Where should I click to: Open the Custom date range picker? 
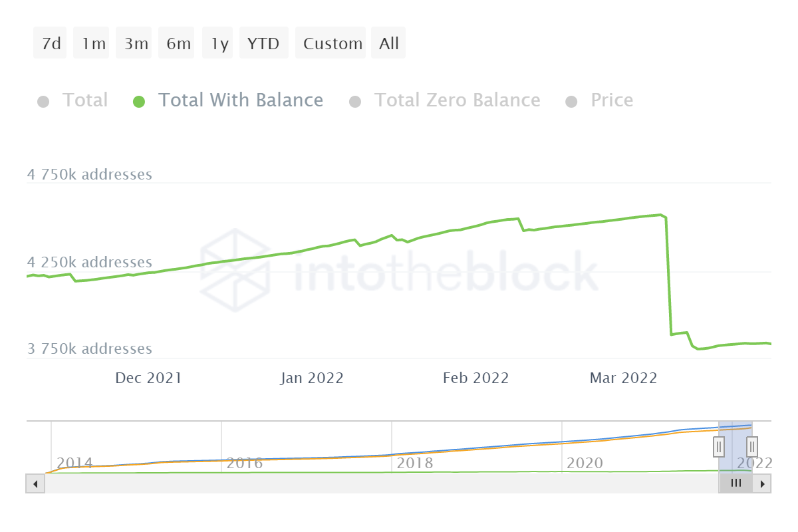332,44
